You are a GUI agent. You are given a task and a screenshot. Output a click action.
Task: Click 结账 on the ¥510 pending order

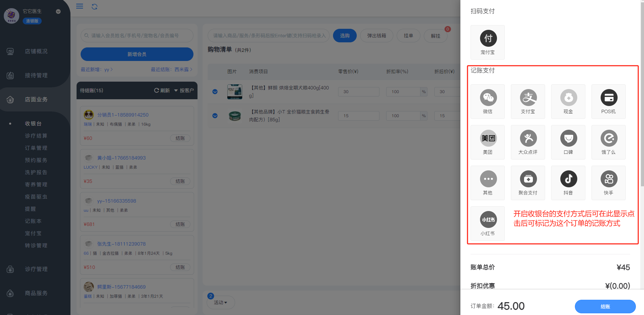180,267
